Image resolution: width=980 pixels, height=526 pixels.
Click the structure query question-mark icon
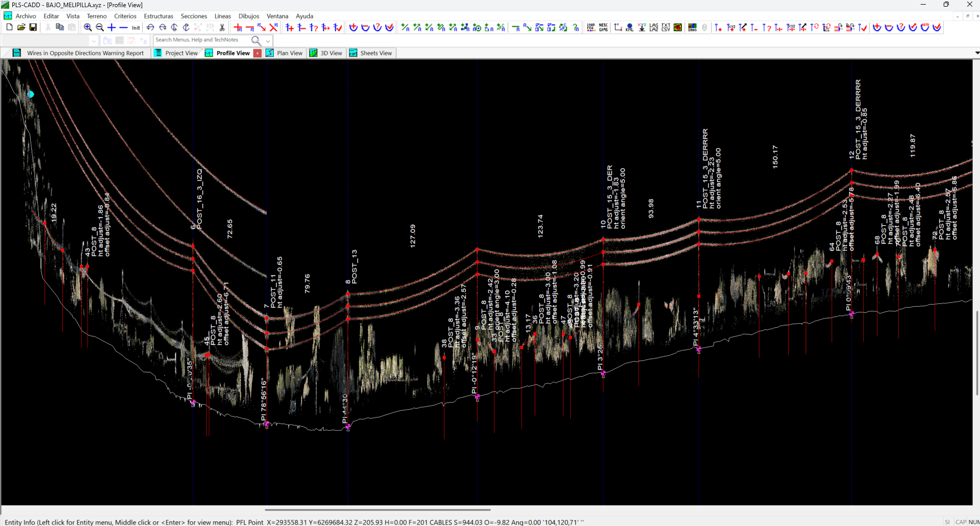click(x=314, y=28)
